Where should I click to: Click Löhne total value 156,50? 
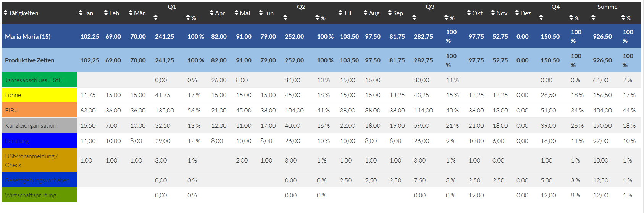click(x=602, y=95)
